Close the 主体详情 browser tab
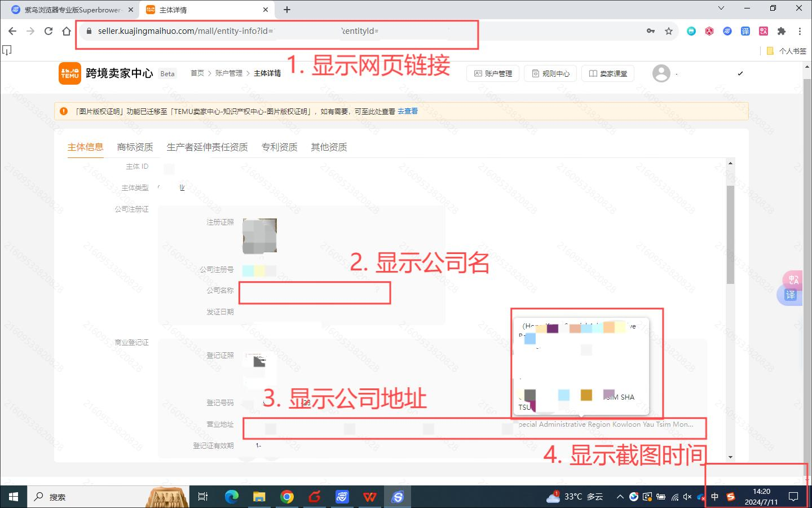This screenshot has width=812, height=508. click(x=266, y=10)
